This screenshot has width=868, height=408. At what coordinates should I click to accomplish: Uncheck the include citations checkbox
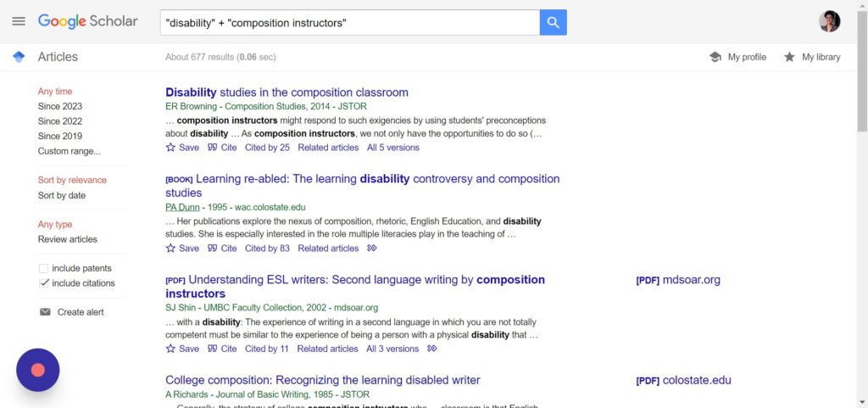[x=44, y=283]
